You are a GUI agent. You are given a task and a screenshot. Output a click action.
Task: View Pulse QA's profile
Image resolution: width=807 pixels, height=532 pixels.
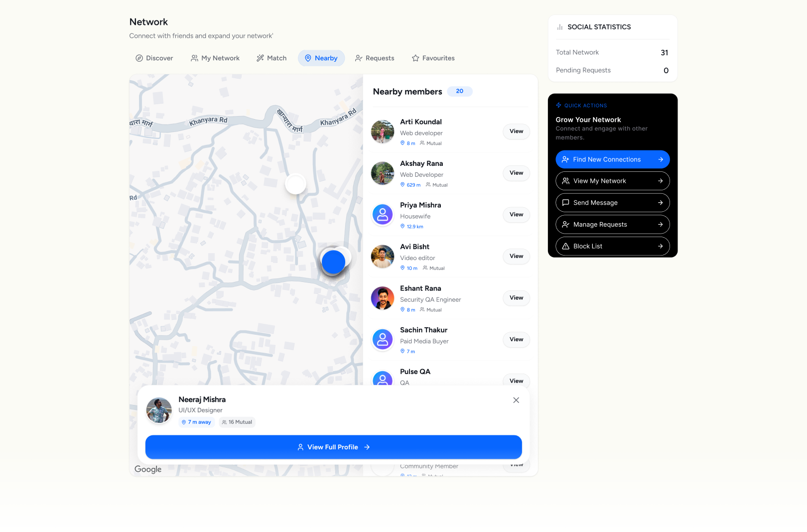[x=516, y=381]
